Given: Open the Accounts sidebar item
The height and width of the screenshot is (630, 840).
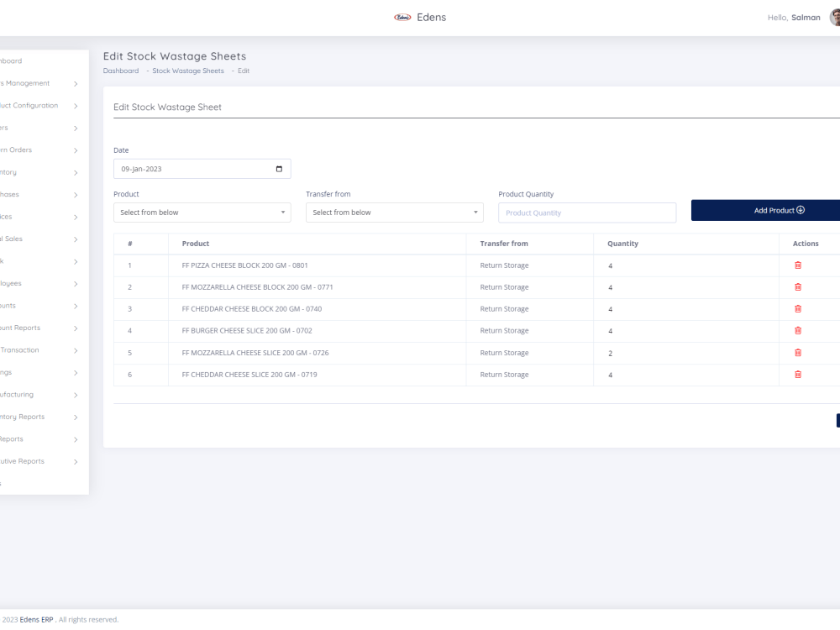Looking at the screenshot, I should coord(8,306).
